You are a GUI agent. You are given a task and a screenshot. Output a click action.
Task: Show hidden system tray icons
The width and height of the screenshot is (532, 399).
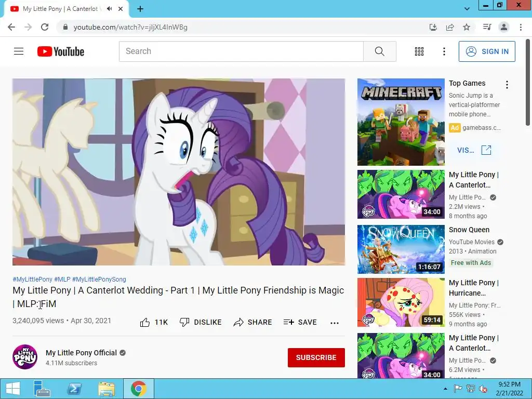click(x=445, y=389)
